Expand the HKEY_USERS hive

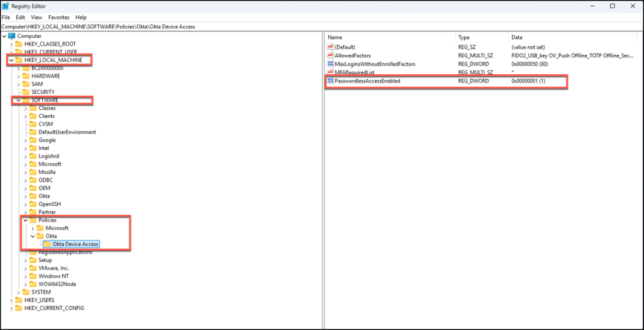[x=11, y=300]
